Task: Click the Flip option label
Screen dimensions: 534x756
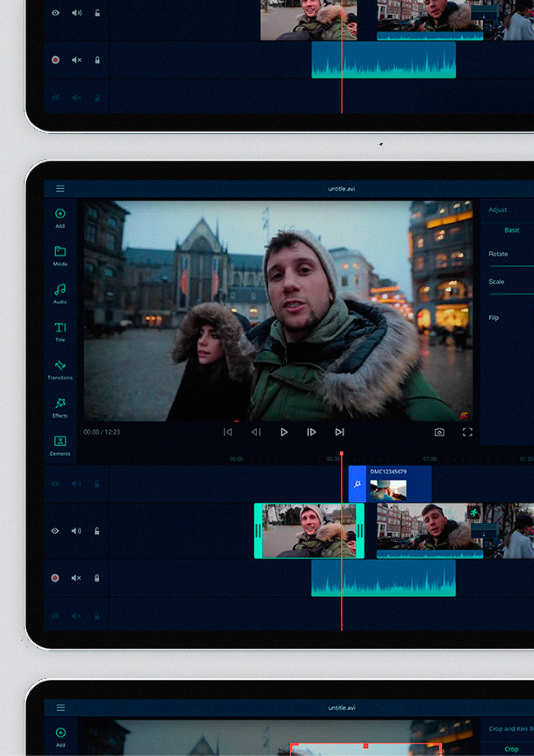Action: 494,318
